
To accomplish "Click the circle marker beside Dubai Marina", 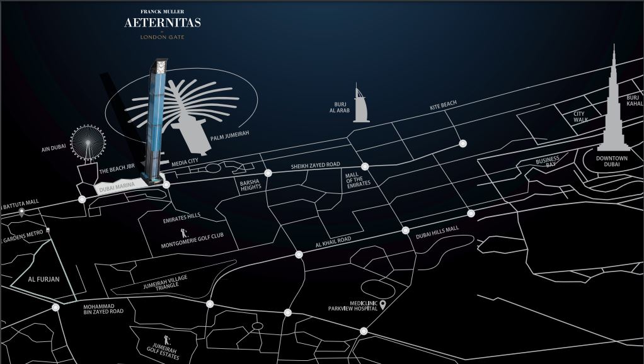I will 166,185.
